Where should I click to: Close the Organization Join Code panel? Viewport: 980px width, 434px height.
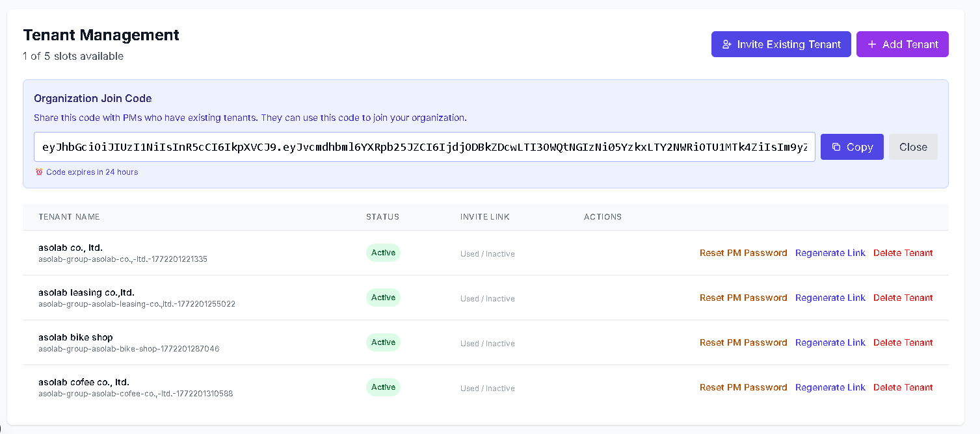pos(912,147)
